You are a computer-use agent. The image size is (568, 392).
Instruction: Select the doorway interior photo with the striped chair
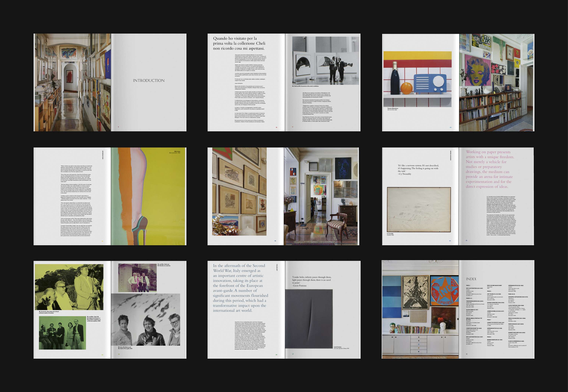321,196
